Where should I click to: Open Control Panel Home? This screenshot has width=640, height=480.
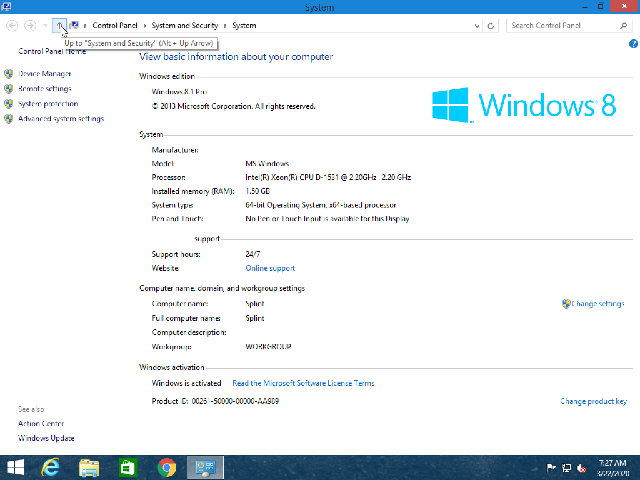[52, 51]
